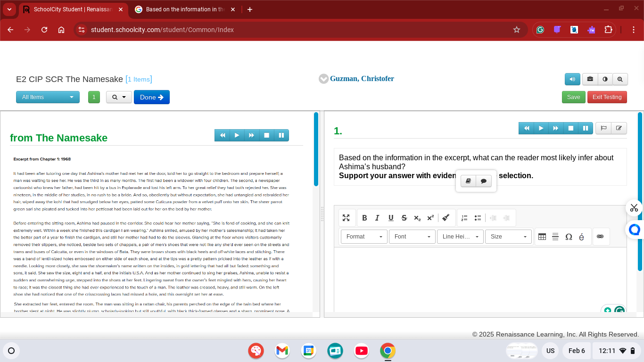Click the passage panel scrollbar
Screen dimensions: 644x362
316,149
